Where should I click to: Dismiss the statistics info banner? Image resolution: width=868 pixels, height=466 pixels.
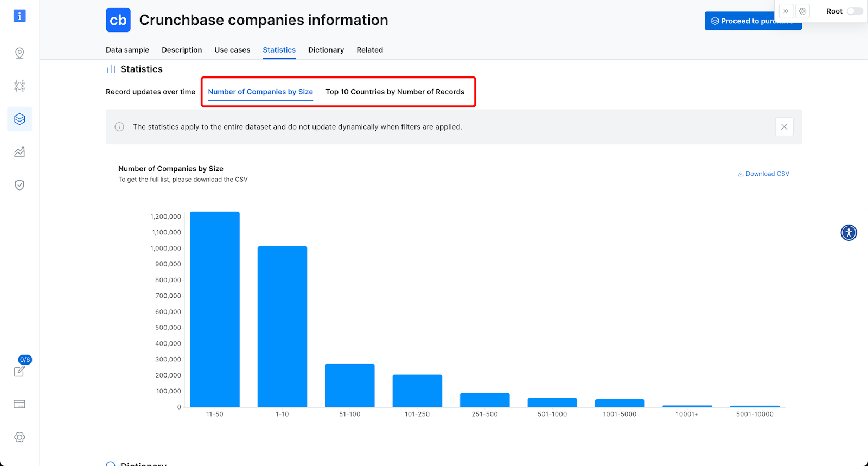click(784, 127)
